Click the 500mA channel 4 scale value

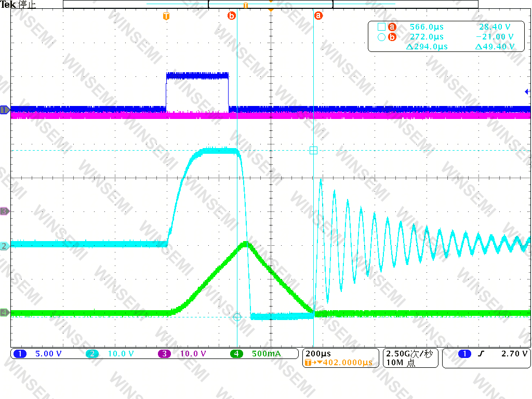coord(267,354)
